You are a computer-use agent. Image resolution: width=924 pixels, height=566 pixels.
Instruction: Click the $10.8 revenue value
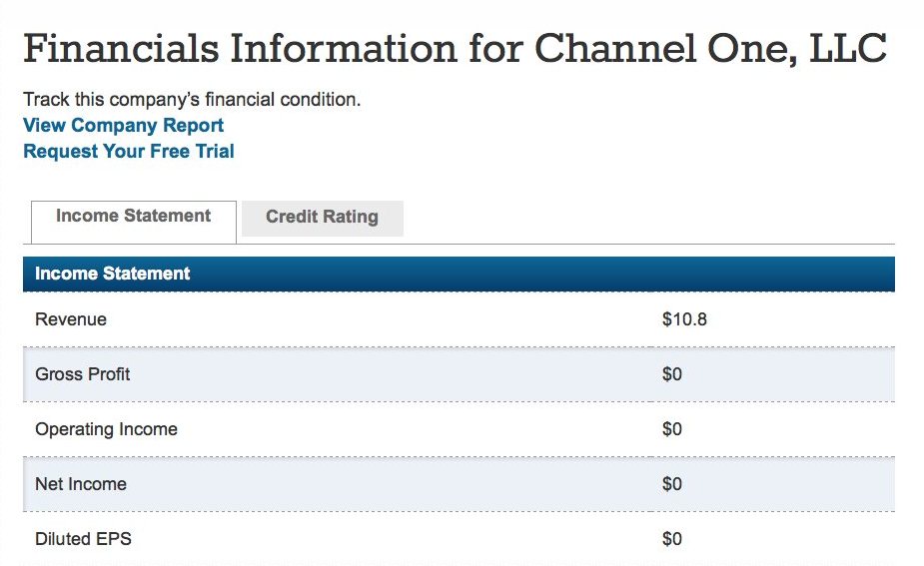(x=684, y=319)
